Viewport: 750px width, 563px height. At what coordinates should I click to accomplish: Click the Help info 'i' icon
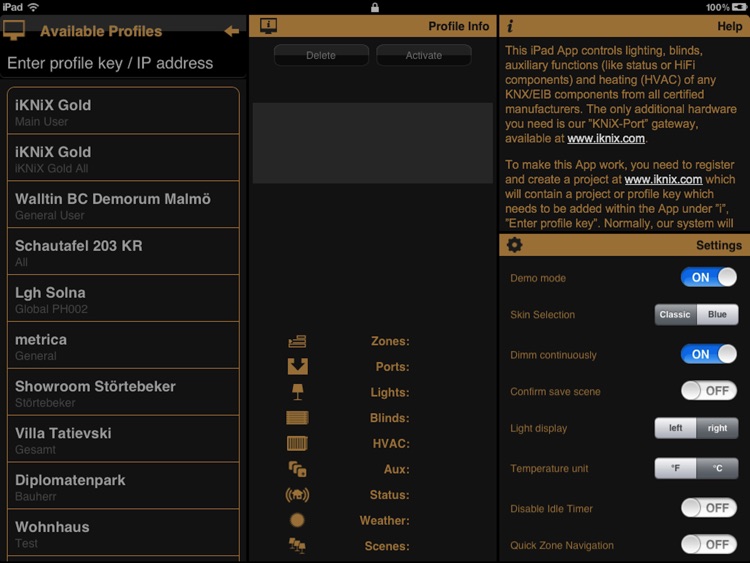point(510,26)
